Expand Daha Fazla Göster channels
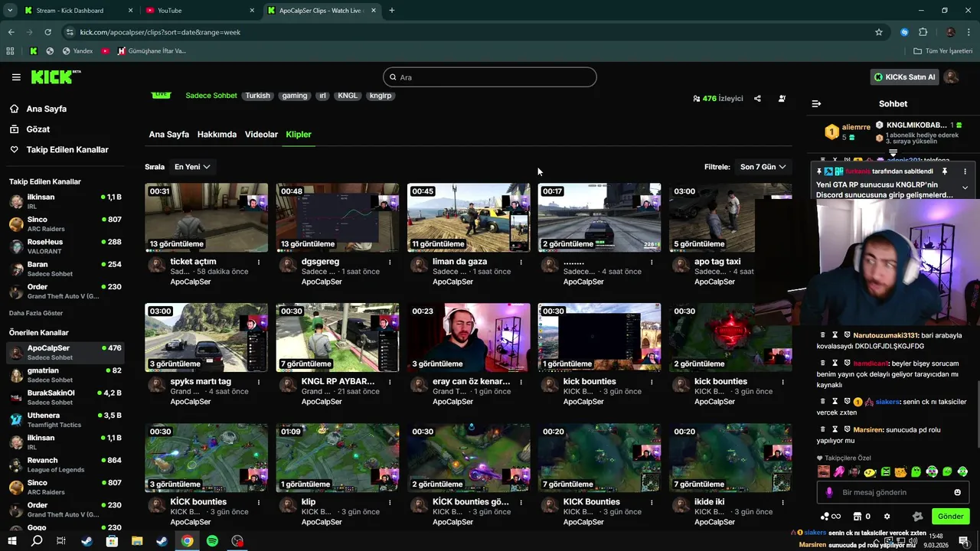This screenshot has width=980, height=551. [x=36, y=313]
